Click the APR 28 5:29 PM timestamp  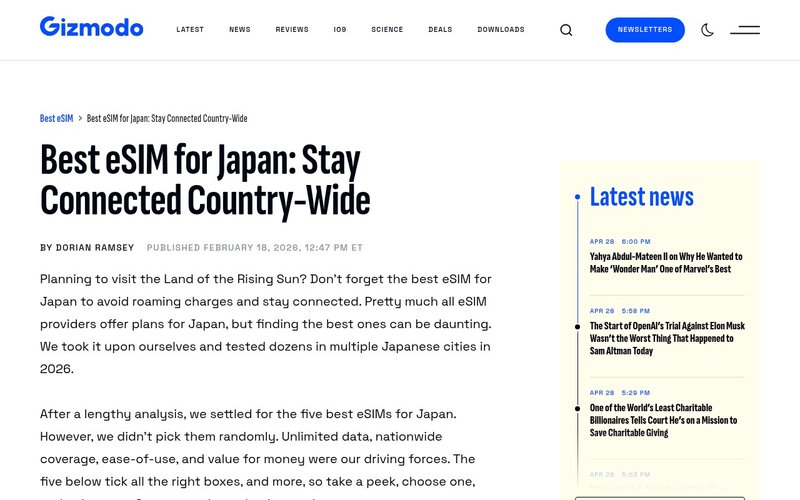pyautogui.click(x=620, y=393)
